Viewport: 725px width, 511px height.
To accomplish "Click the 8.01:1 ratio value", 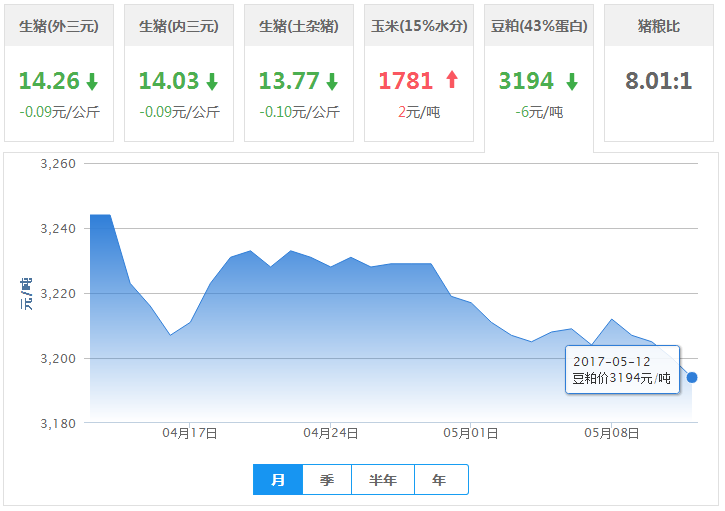I will click(x=659, y=81).
